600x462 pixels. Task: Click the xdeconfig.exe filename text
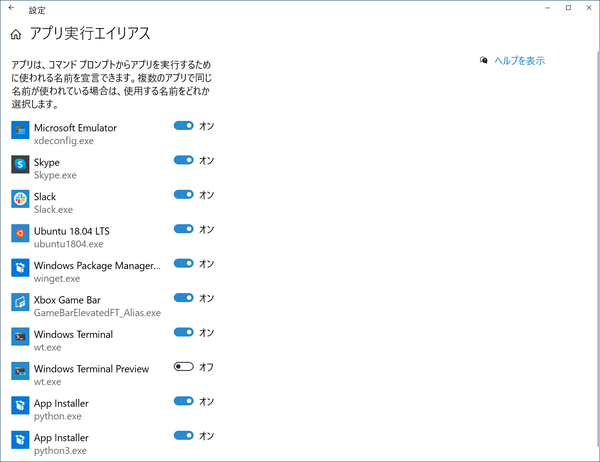click(64, 141)
